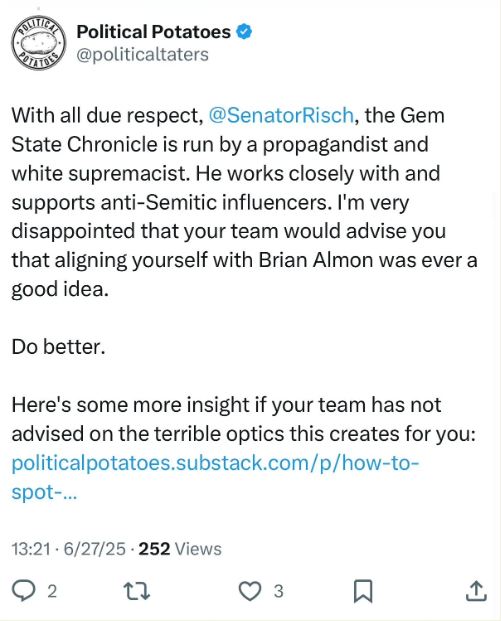
Task: Open the @politicaltaters handle
Action: tap(142, 55)
